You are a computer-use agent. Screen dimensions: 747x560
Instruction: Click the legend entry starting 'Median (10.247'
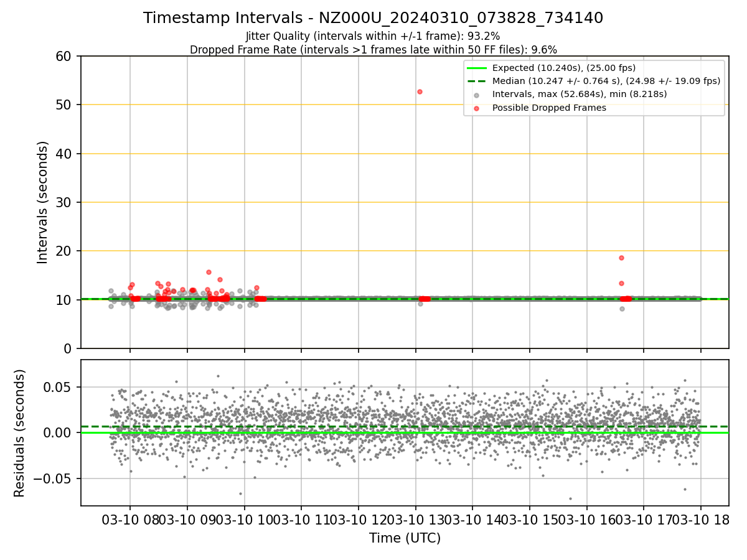(606, 81)
